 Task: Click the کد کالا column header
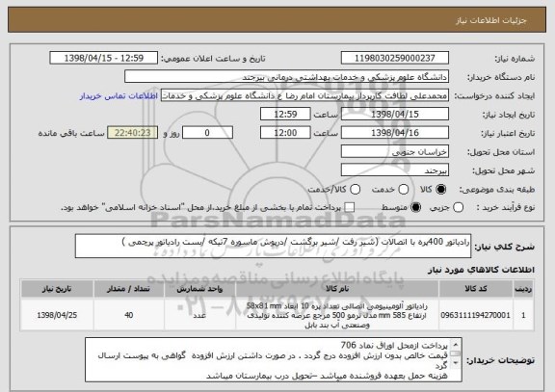476,289
